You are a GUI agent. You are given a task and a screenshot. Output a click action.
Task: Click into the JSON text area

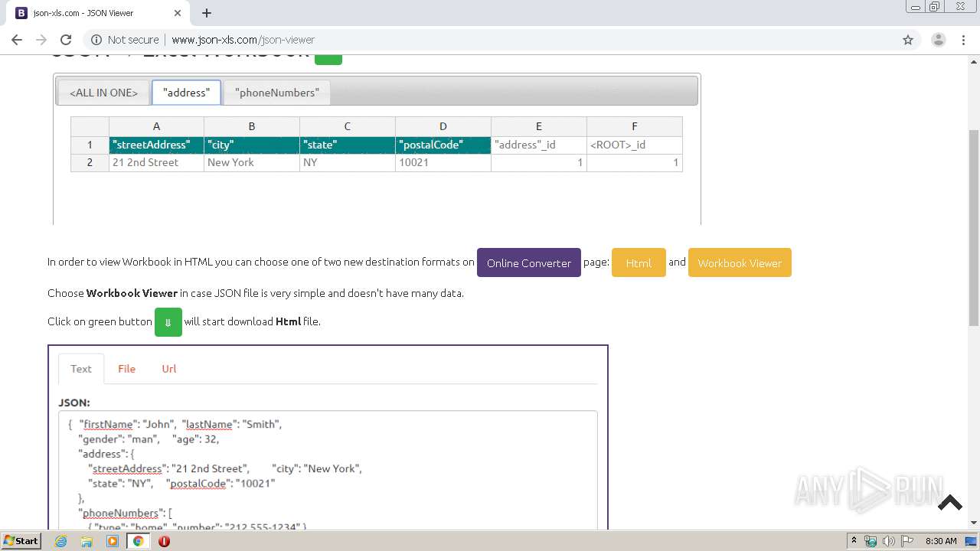pos(328,471)
